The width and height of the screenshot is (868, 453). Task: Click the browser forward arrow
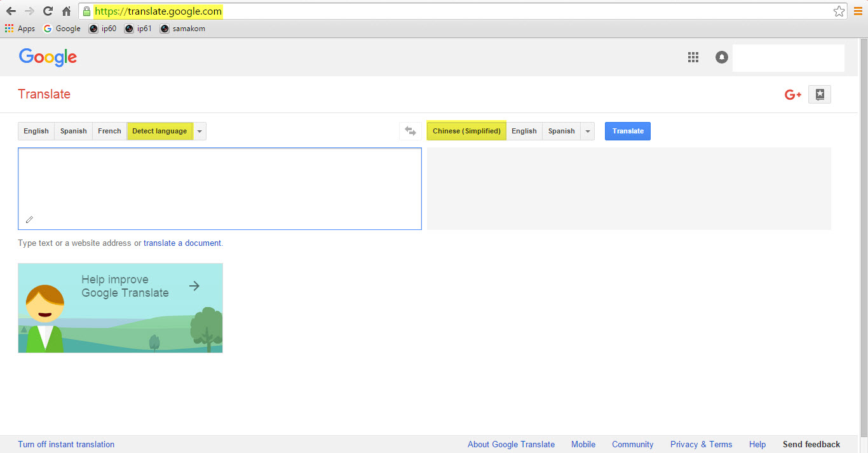[x=29, y=11]
